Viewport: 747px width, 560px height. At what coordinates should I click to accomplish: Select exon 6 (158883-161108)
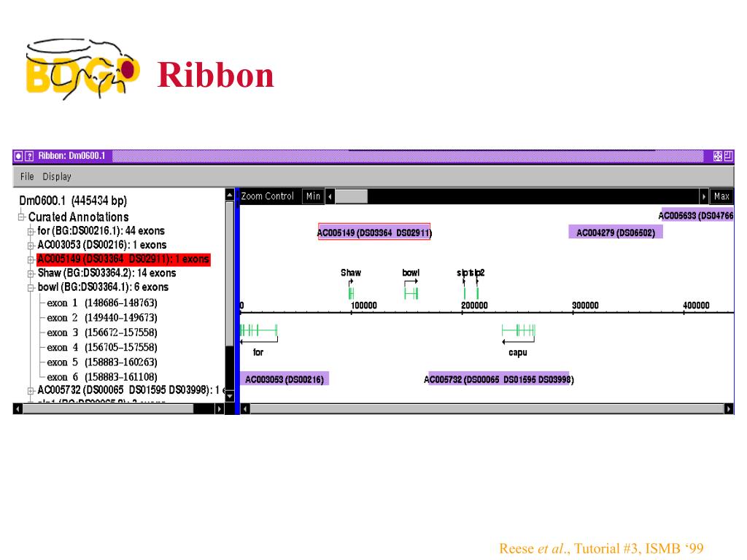click(102, 377)
